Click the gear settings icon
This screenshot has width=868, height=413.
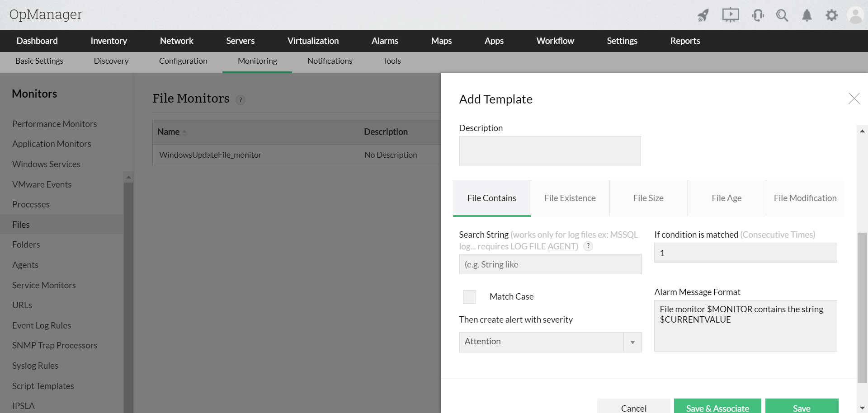coord(831,15)
